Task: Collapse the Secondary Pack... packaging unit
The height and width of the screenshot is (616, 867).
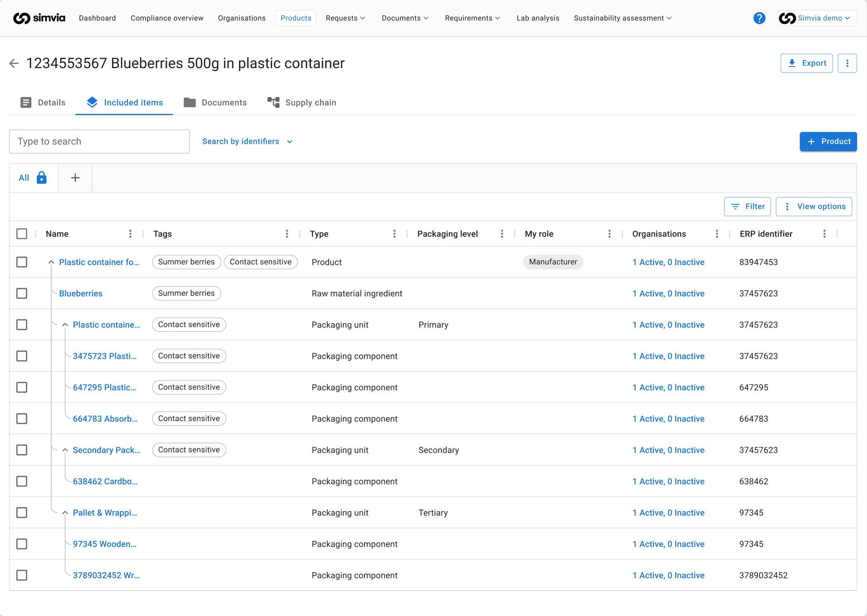Action: click(x=65, y=450)
